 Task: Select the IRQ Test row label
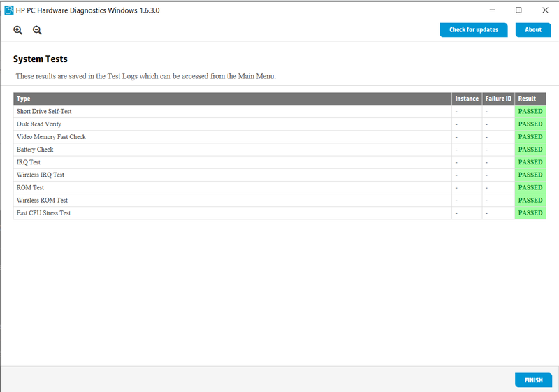click(x=29, y=162)
